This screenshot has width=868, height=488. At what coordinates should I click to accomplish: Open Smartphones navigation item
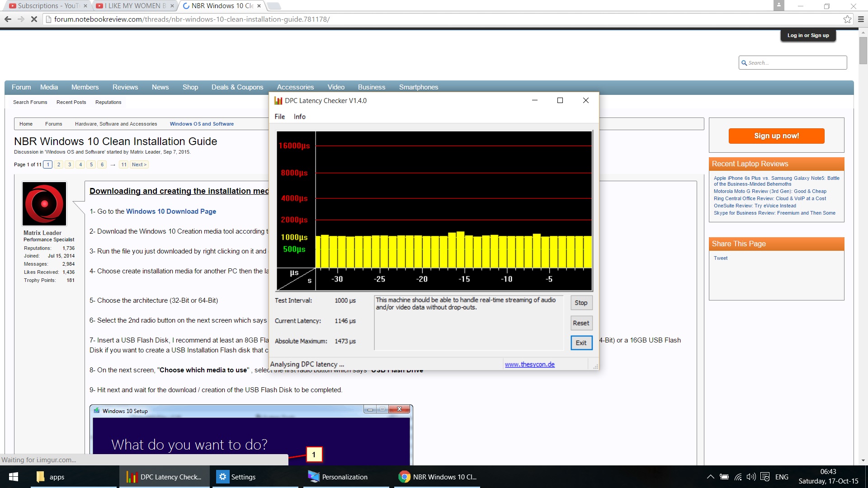(419, 87)
